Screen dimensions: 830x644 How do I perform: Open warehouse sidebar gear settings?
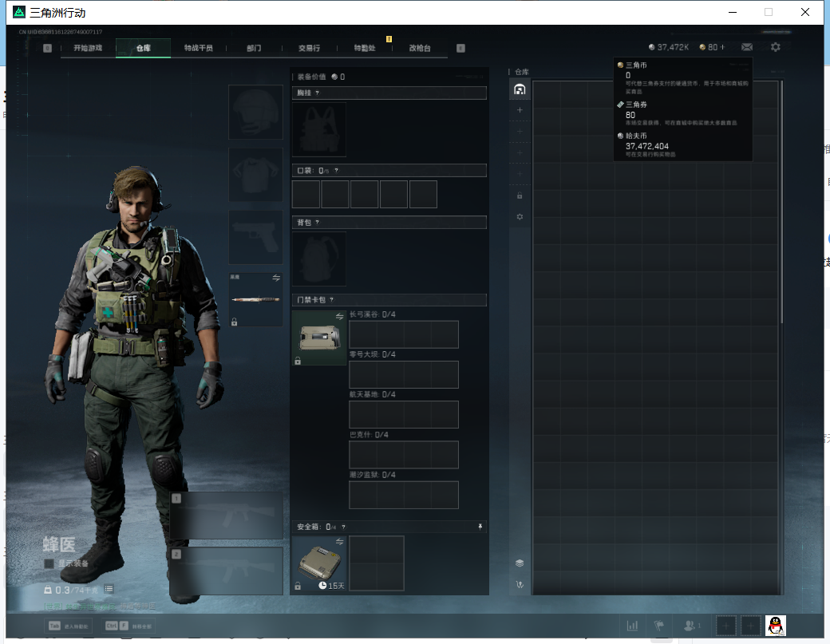point(520,217)
